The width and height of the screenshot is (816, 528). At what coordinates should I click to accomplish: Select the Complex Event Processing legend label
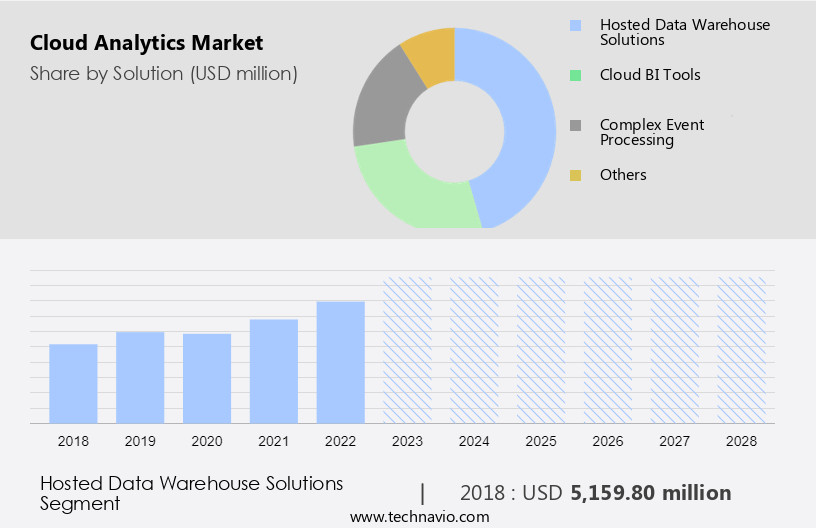click(651, 132)
